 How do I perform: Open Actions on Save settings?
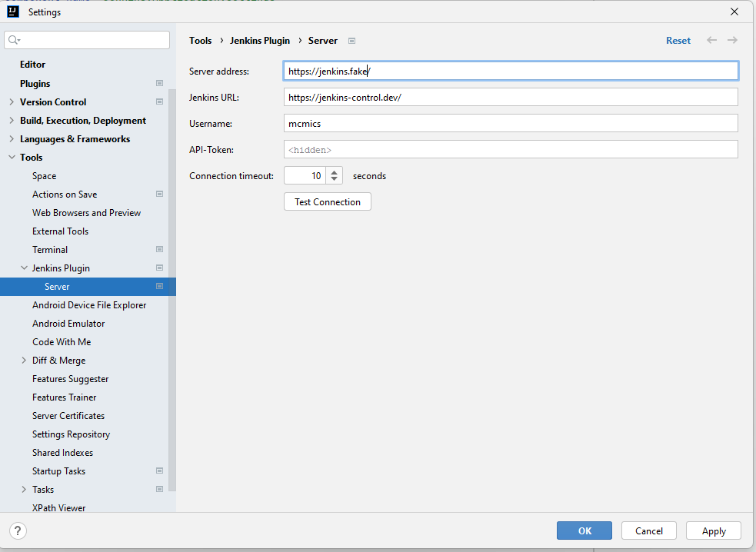(65, 195)
